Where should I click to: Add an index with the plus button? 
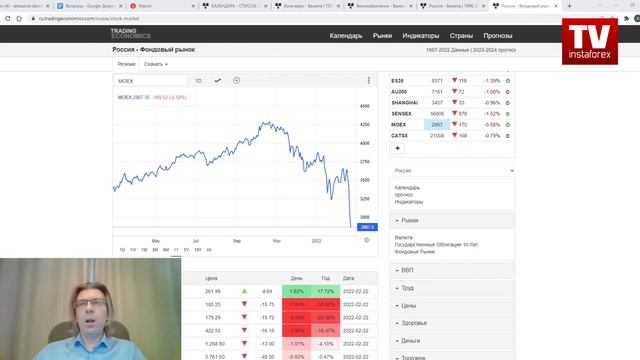(x=398, y=148)
